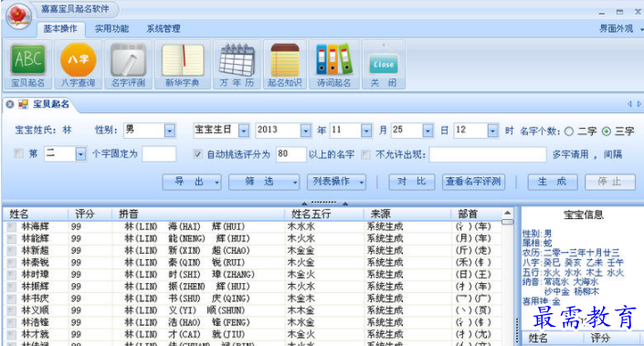
Task: Check the box for 林时璋
Action: (x=12, y=275)
